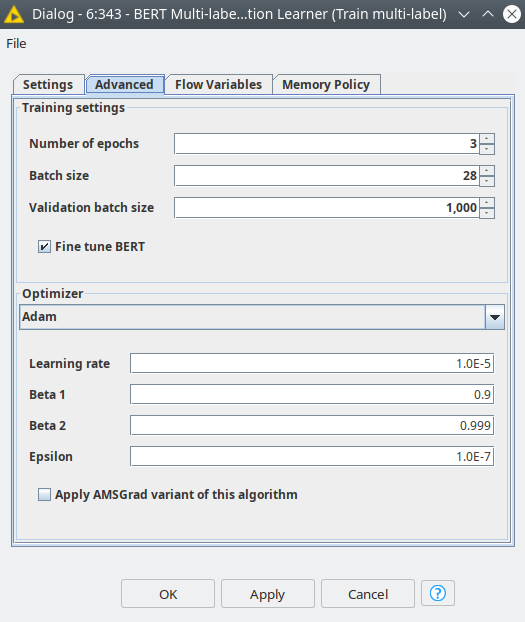Click the Apply button
525x622 pixels.
tap(267, 594)
